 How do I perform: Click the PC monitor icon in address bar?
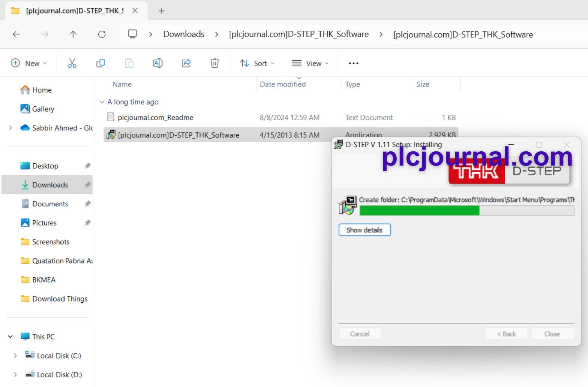click(132, 34)
